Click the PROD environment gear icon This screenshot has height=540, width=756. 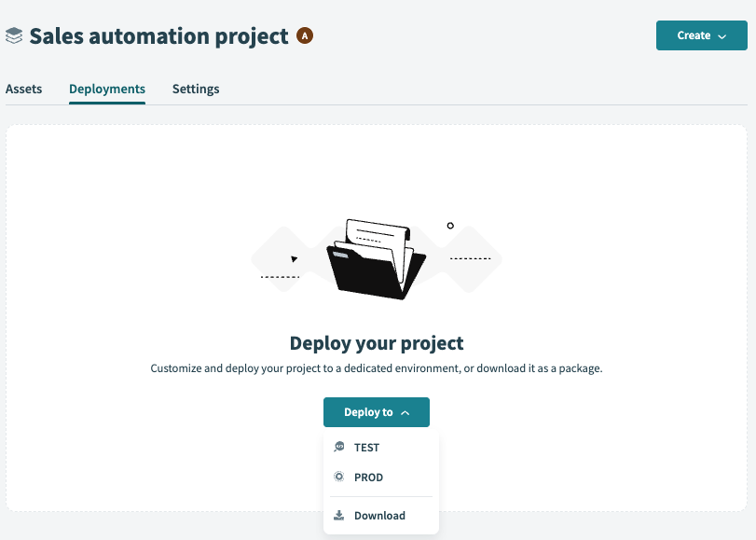click(339, 478)
